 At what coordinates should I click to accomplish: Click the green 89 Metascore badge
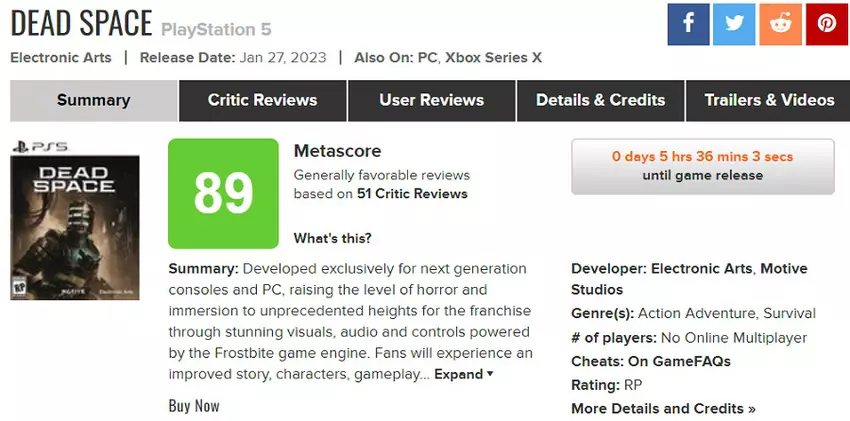(x=223, y=194)
